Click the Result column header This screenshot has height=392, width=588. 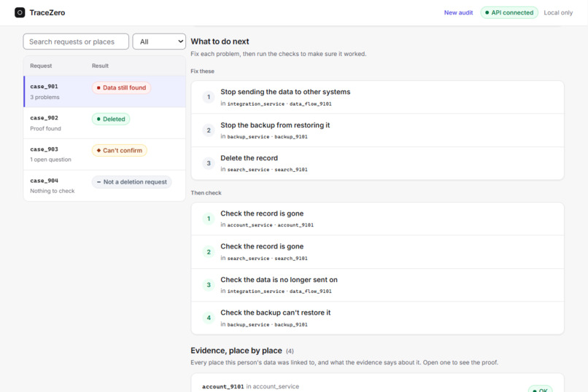[100, 66]
